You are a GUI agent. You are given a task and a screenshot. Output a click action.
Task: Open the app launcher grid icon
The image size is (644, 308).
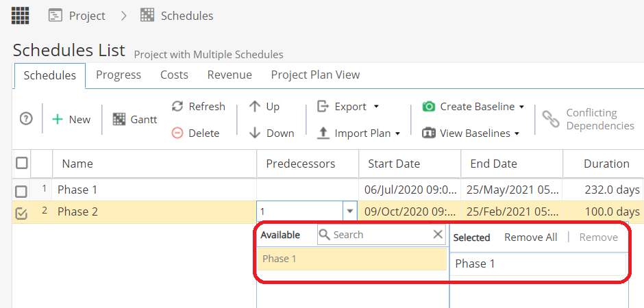click(x=21, y=15)
